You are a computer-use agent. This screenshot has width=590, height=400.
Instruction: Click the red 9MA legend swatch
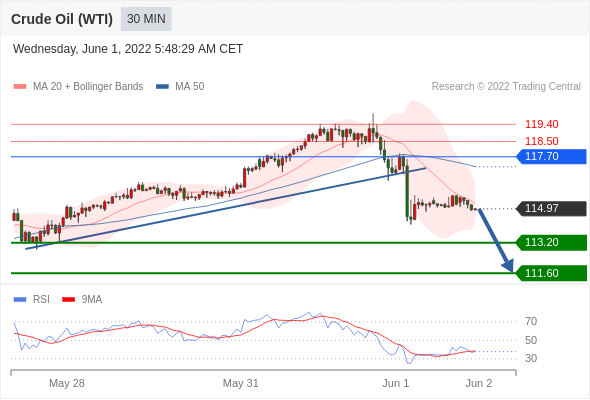pyautogui.click(x=68, y=300)
